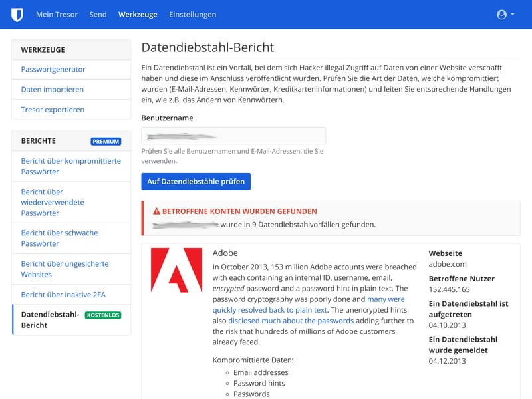
Task: Click Auf Datendiebstähle prüfen button
Action: point(196,182)
